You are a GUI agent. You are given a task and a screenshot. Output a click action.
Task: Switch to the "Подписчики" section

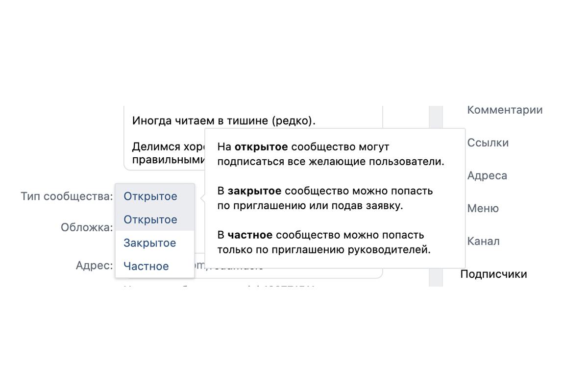(x=493, y=274)
